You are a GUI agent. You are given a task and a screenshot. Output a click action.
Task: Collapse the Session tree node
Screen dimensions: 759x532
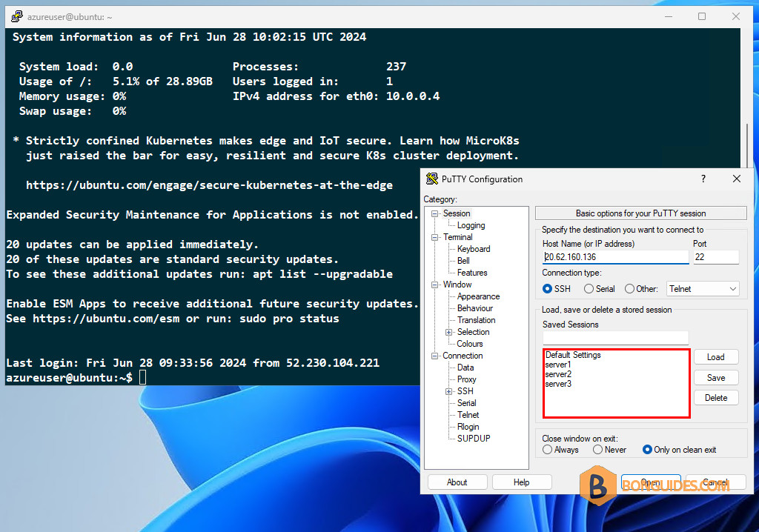[x=434, y=213]
